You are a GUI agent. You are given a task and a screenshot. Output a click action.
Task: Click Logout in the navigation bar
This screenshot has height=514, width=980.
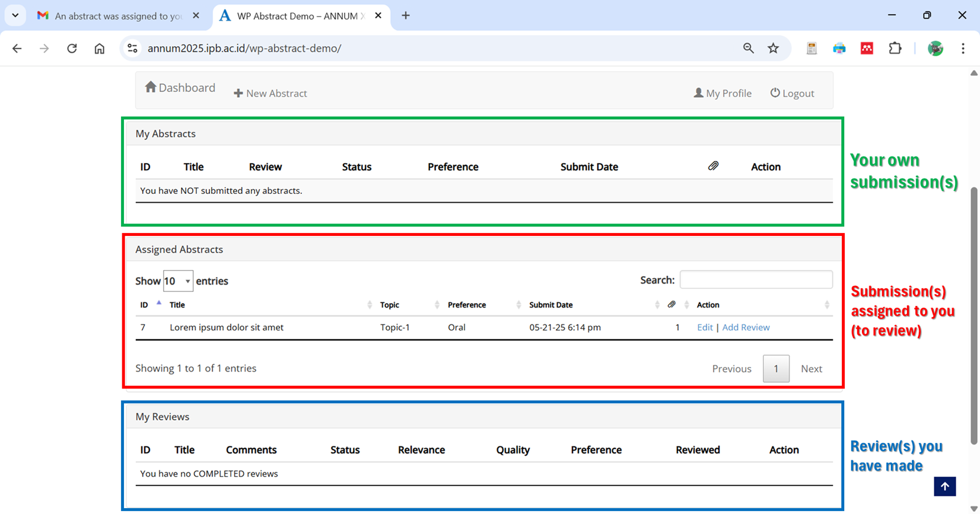pos(792,93)
